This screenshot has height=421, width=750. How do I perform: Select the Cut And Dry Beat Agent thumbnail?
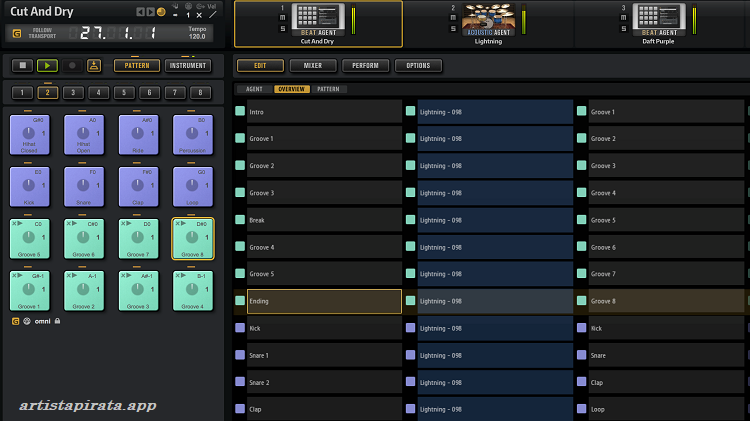tap(318, 20)
